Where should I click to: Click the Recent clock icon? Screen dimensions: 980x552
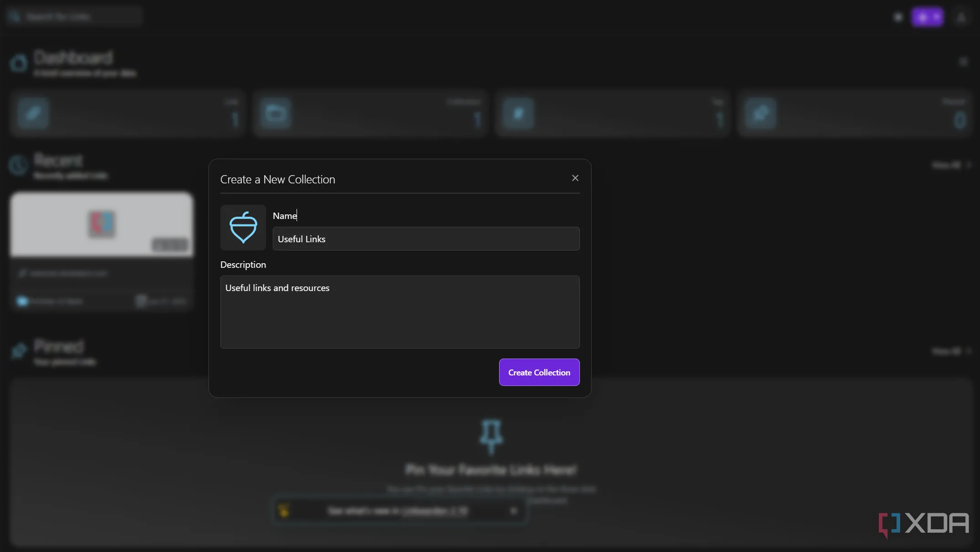click(18, 165)
